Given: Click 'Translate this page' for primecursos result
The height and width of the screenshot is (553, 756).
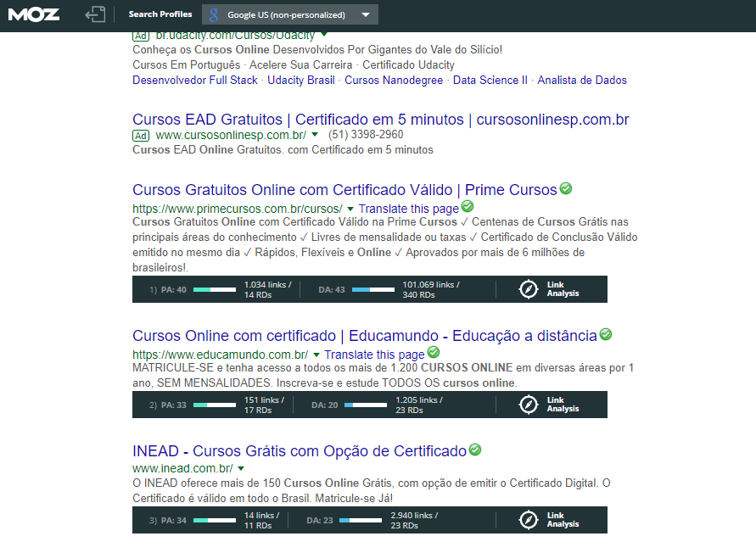Looking at the screenshot, I should 408,209.
